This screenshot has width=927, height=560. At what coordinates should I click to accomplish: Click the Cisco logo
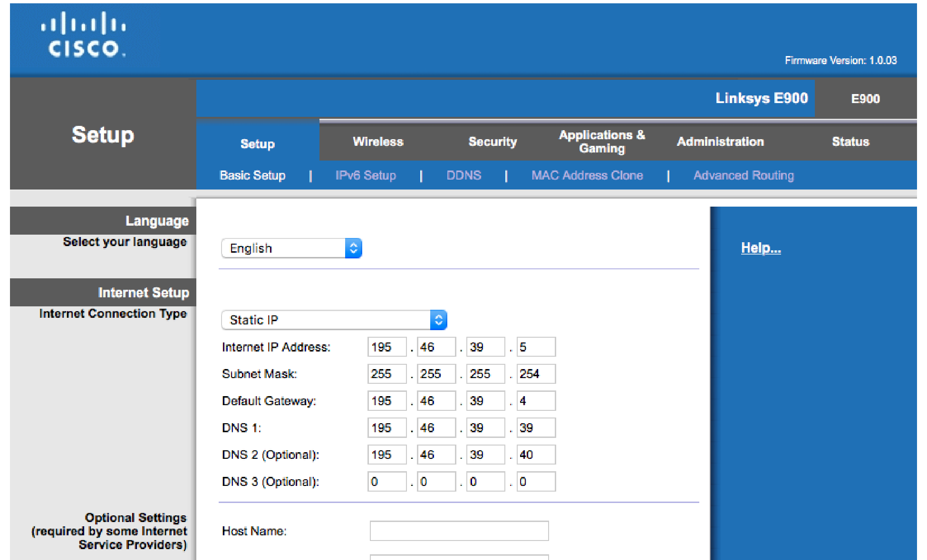click(x=84, y=35)
